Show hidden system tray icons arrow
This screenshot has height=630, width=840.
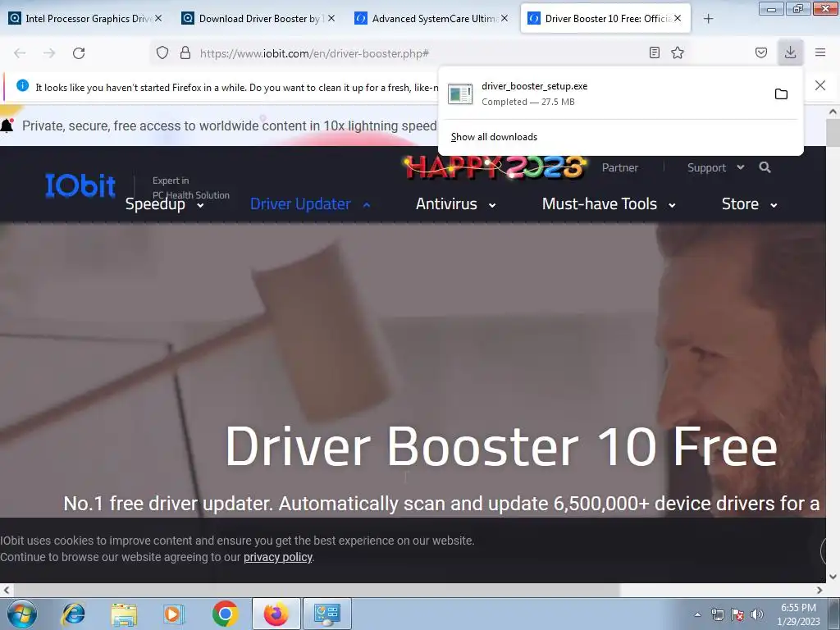point(697,614)
